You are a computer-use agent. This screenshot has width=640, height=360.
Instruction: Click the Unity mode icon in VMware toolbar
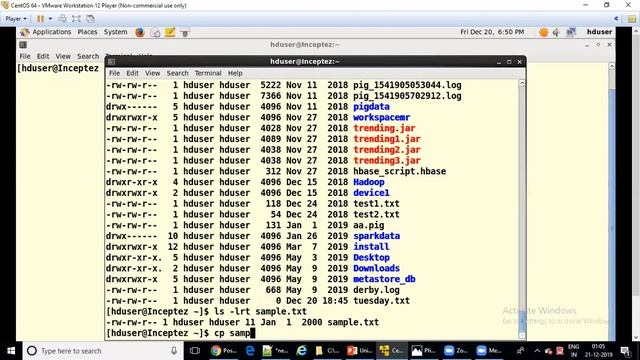[x=90, y=19]
